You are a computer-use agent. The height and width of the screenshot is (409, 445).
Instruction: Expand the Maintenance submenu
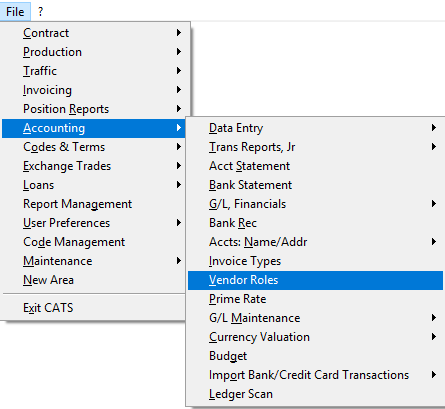click(x=94, y=261)
